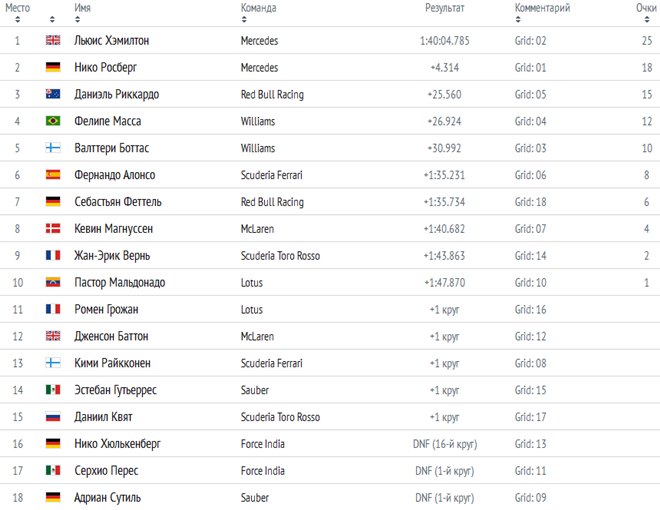Sort table by Комментарий column arrows
Screen dimensions: 660x510
[518, 19]
